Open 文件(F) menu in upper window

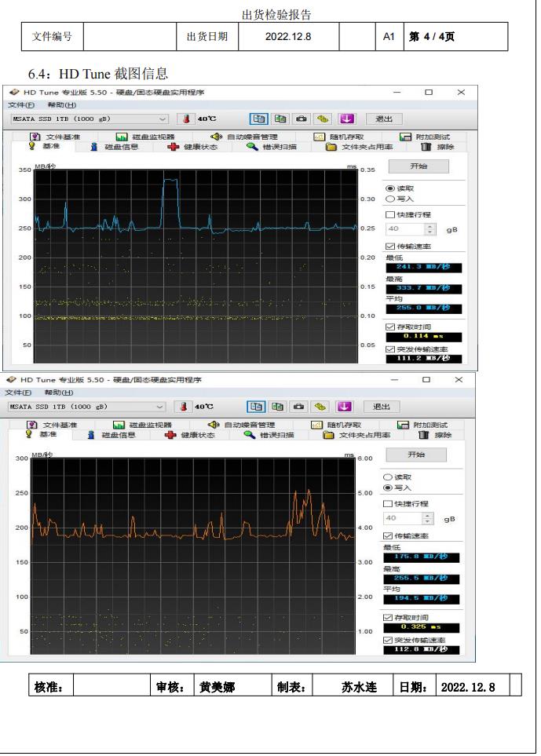20,104
